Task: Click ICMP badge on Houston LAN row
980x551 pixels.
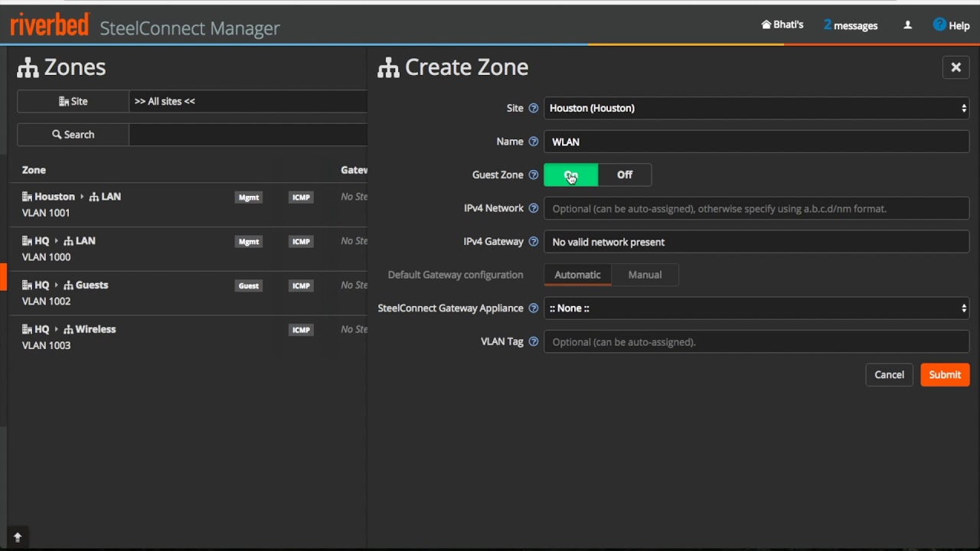Action: [301, 197]
